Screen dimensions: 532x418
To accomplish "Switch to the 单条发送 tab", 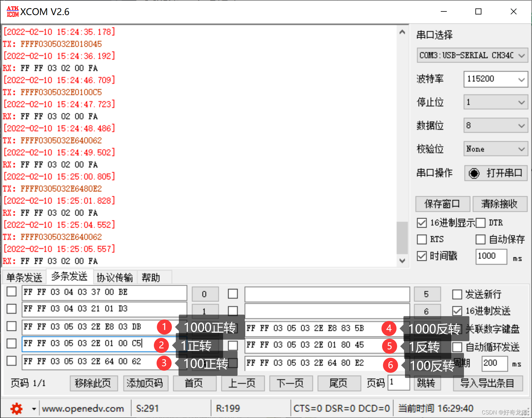I will click(24, 278).
